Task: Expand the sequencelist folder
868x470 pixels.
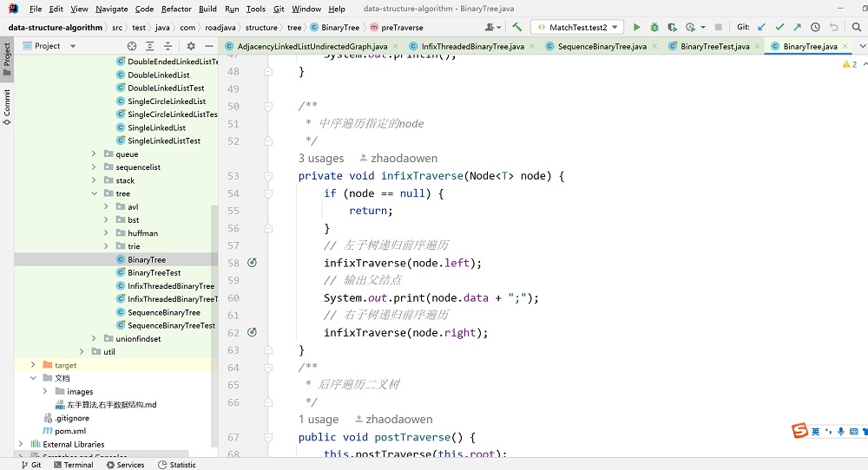Action: coord(94,167)
